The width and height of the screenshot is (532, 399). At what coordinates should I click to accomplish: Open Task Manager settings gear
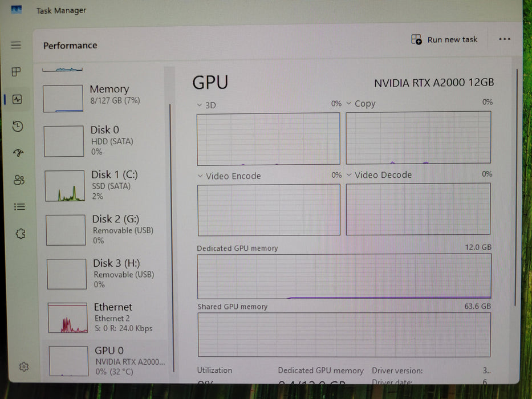[x=24, y=367]
